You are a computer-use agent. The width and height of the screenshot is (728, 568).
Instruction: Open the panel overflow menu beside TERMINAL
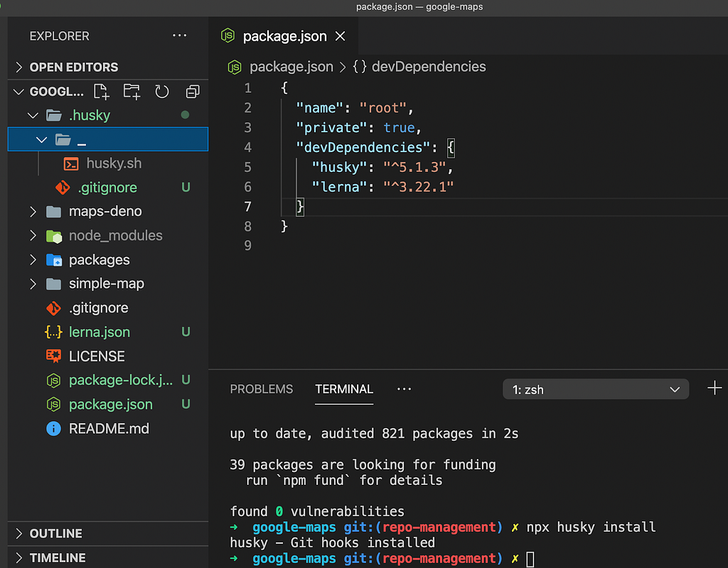404,389
